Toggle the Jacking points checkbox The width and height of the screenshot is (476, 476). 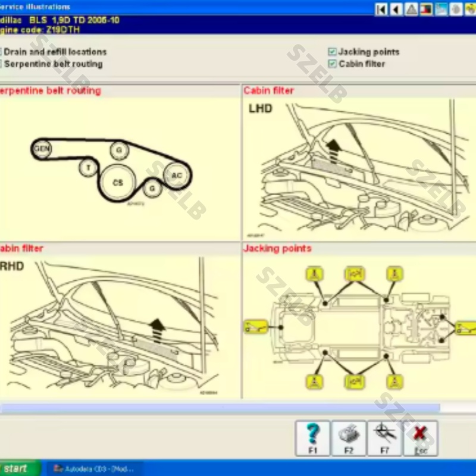tap(332, 52)
